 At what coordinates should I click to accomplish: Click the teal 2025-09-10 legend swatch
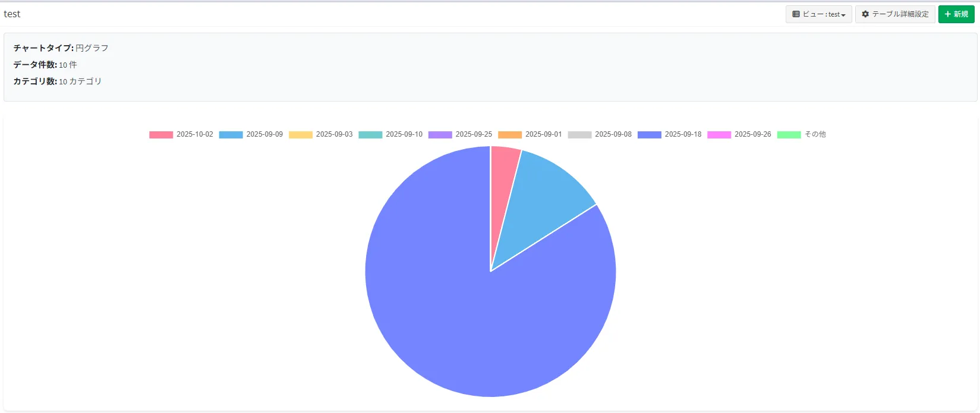370,135
